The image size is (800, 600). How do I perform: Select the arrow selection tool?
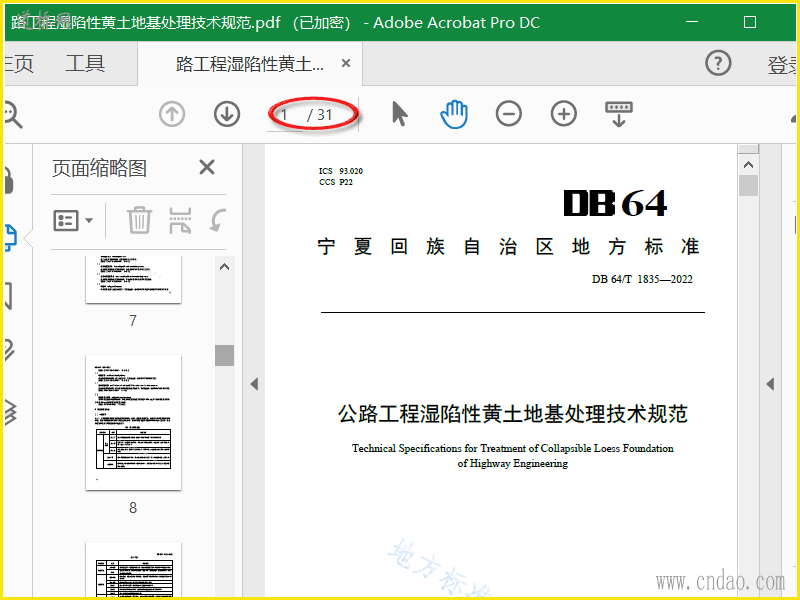[399, 113]
